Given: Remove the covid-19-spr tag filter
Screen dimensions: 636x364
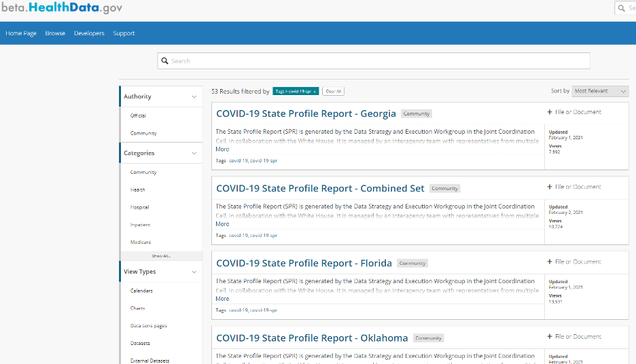Looking at the screenshot, I should pyautogui.click(x=315, y=91).
